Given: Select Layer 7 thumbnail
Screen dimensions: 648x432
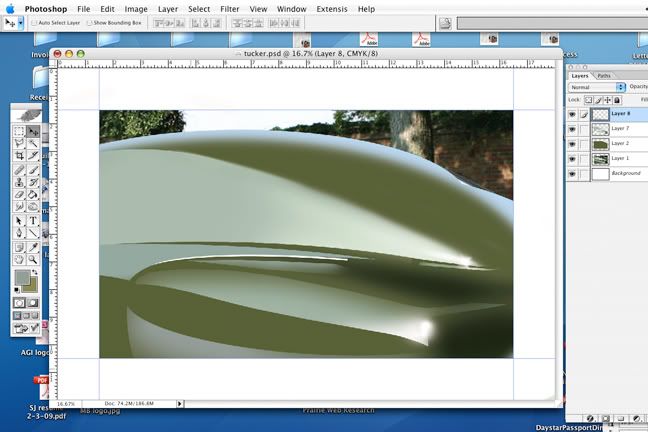Looking at the screenshot, I should (600, 129).
